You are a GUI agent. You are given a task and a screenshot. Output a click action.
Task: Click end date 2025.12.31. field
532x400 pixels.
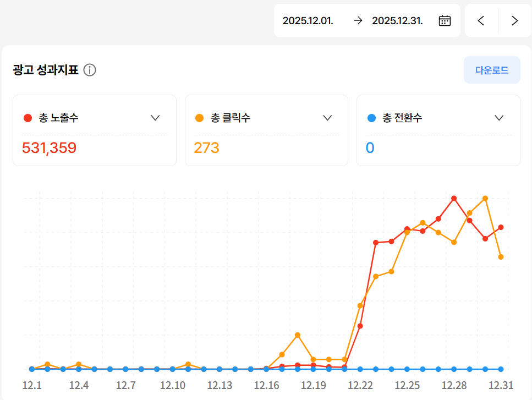(397, 21)
